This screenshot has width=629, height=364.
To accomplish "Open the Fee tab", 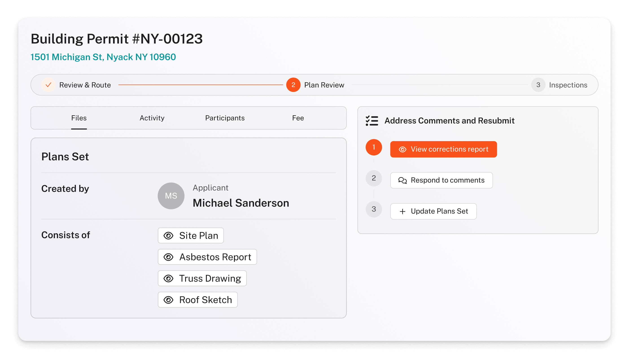I will [x=298, y=118].
